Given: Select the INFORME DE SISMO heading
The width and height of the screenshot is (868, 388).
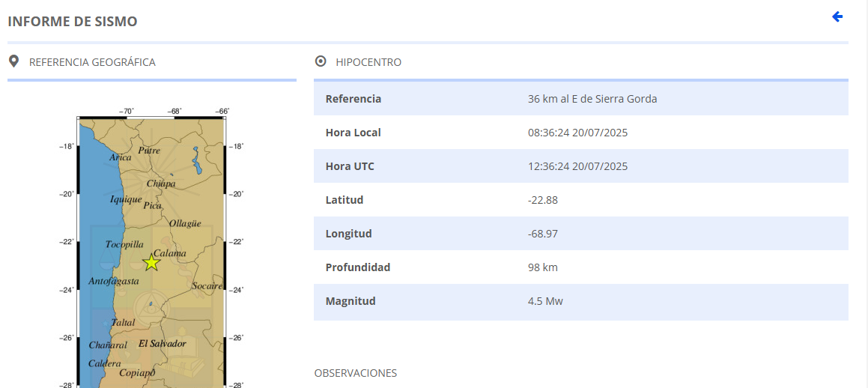Looking at the screenshot, I should pyautogui.click(x=73, y=22).
